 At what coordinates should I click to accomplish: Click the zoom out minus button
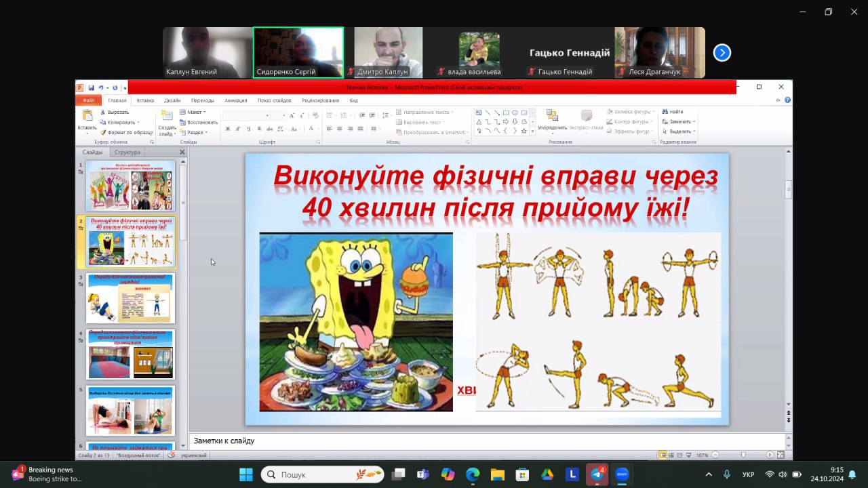click(x=715, y=455)
